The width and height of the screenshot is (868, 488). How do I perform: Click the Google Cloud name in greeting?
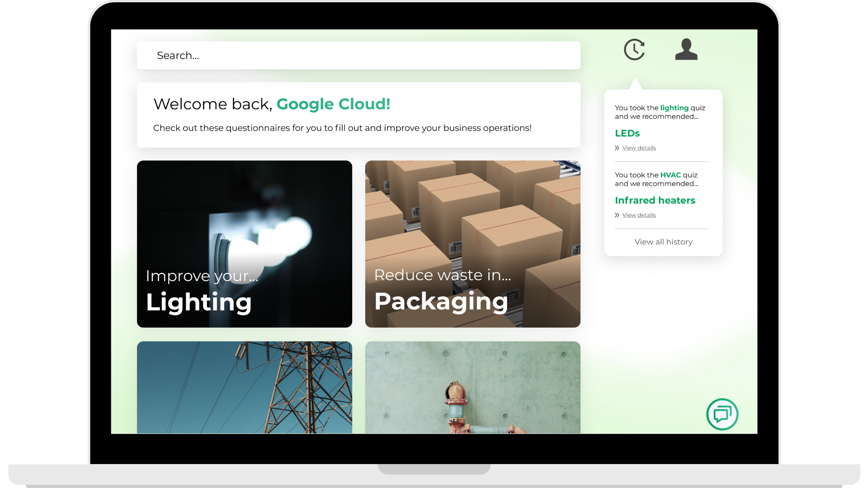click(x=333, y=104)
